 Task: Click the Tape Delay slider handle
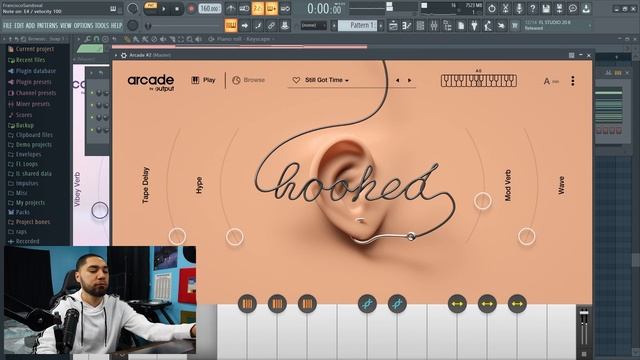tap(177, 236)
